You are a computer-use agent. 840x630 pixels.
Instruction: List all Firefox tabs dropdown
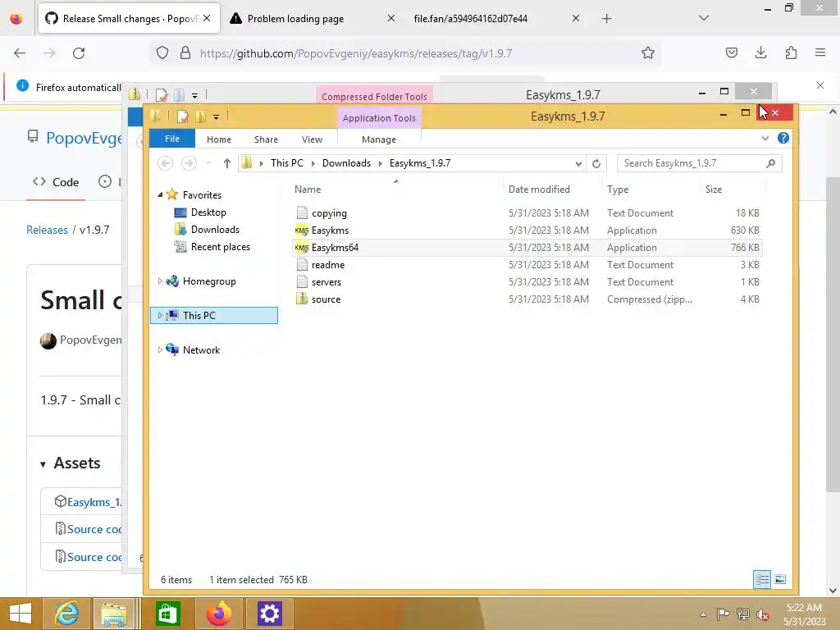[703, 18]
